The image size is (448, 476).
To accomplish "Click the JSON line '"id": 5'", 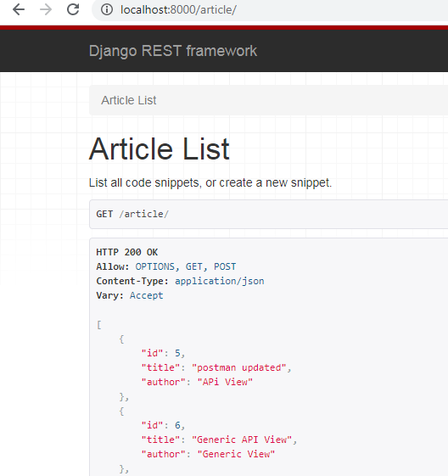I will tap(163, 353).
